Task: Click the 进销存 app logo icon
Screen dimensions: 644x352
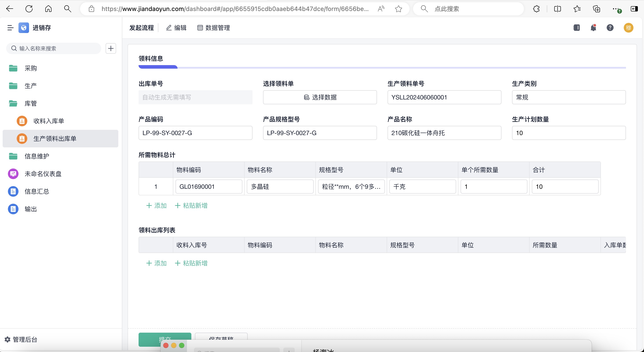Action: 24,28
